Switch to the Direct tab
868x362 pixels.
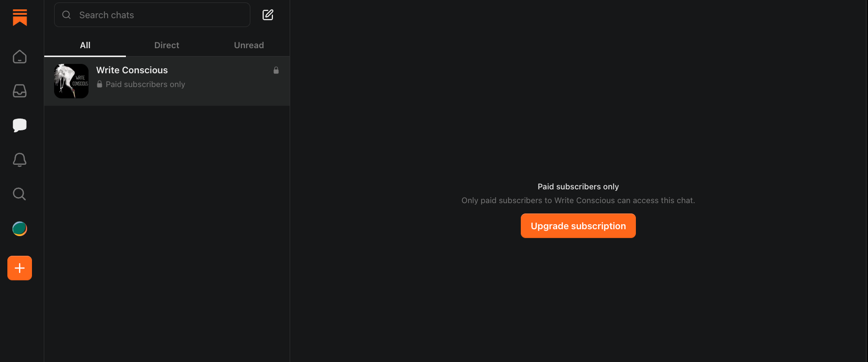[167, 45]
